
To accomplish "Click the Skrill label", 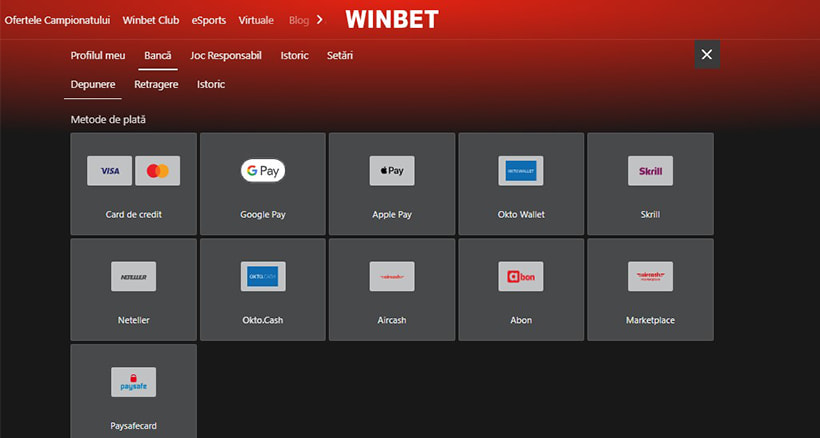I will tap(650, 214).
